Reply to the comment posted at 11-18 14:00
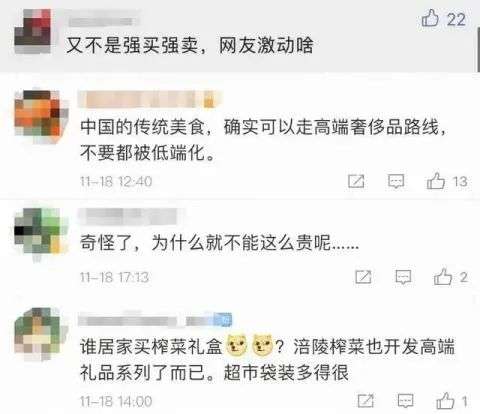The width and height of the screenshot is (480, 414). tap(406, 401)
